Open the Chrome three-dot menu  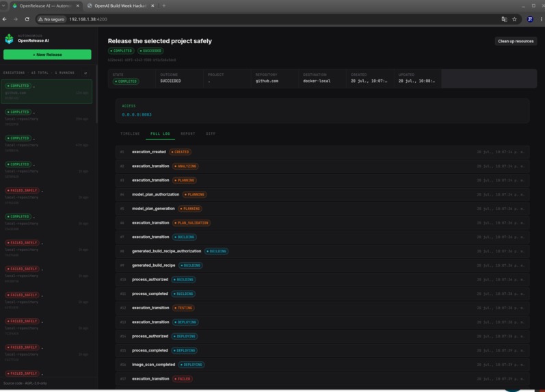[x=541, y=19]
